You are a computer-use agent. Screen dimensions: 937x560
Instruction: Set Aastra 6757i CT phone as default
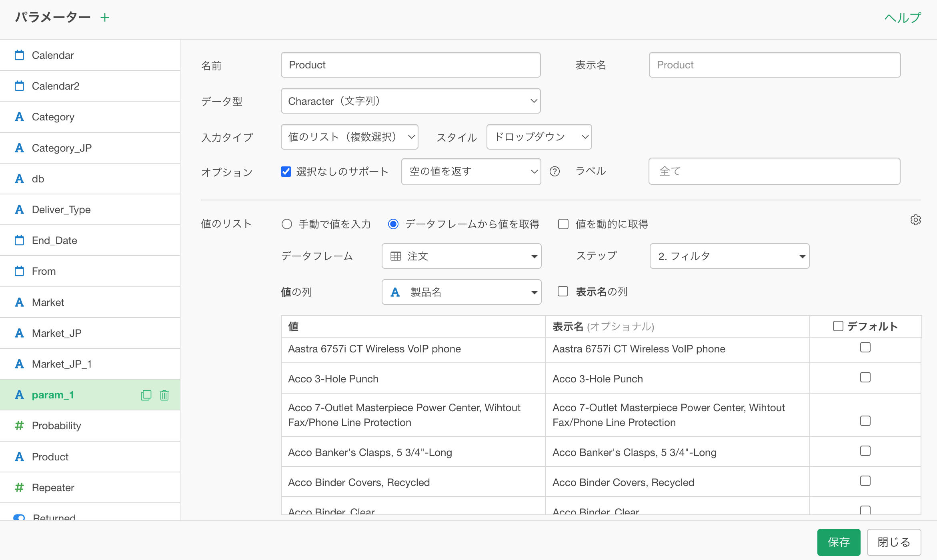point(865,347)
